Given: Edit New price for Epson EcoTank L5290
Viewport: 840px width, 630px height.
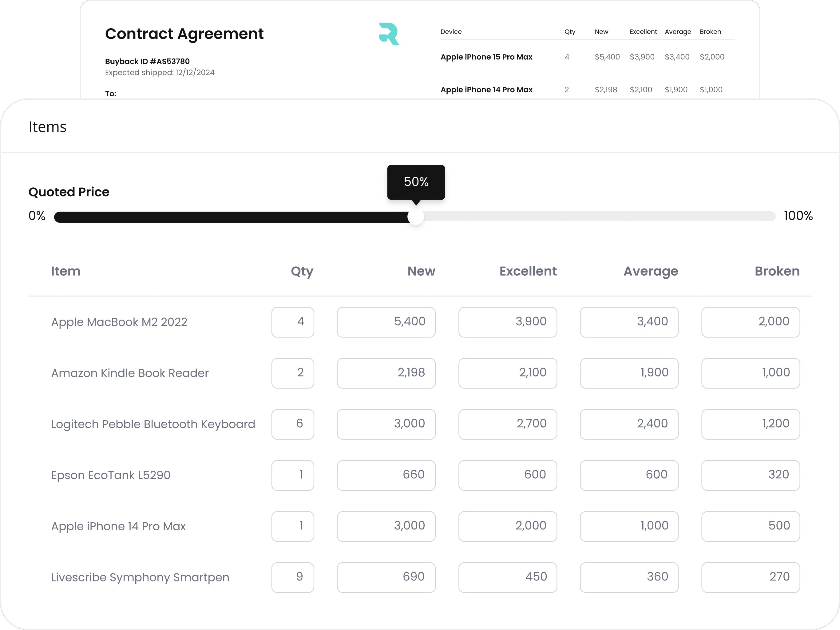Looking at the screenshot, I should (386, 475).
